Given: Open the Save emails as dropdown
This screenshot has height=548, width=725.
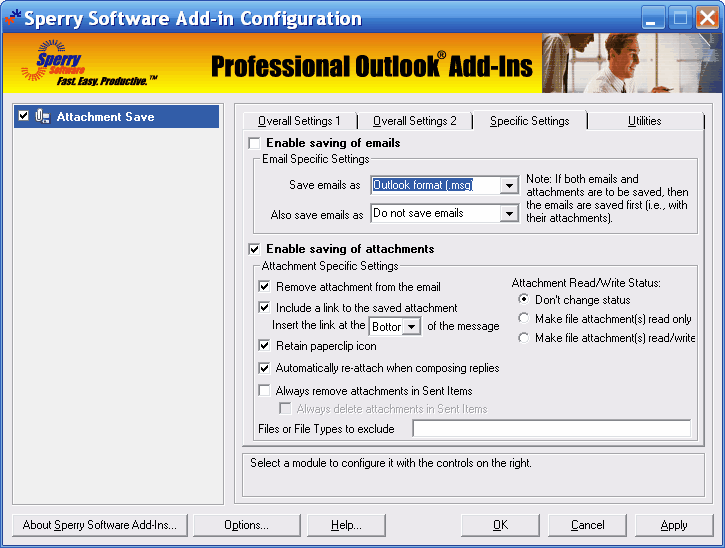Looking at the screenshot, I should click(509, 186).
